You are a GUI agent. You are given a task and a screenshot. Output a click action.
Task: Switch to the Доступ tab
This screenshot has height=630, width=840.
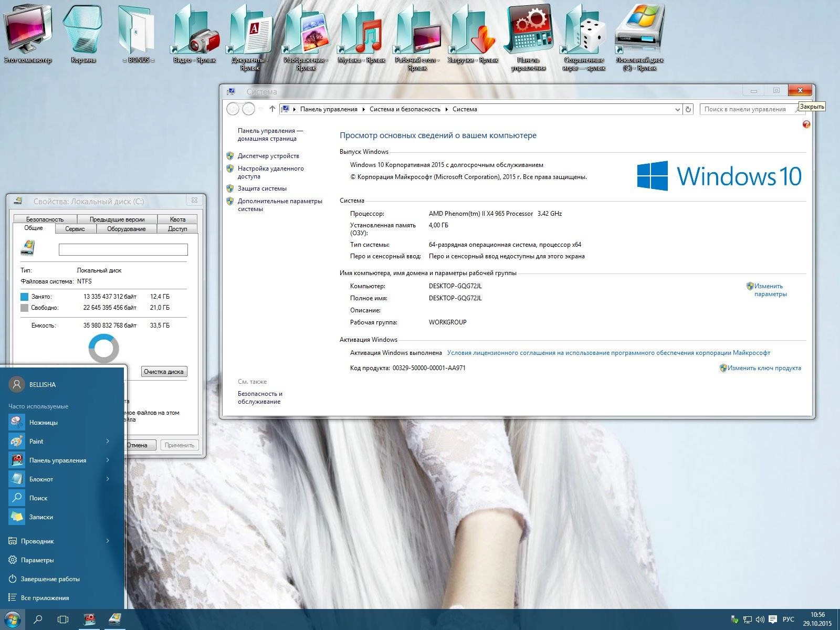(x=177, y=229)
